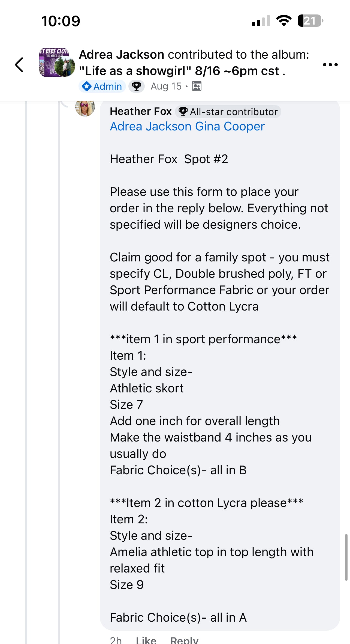Tap the back chevron arrow

pos(19,65)
